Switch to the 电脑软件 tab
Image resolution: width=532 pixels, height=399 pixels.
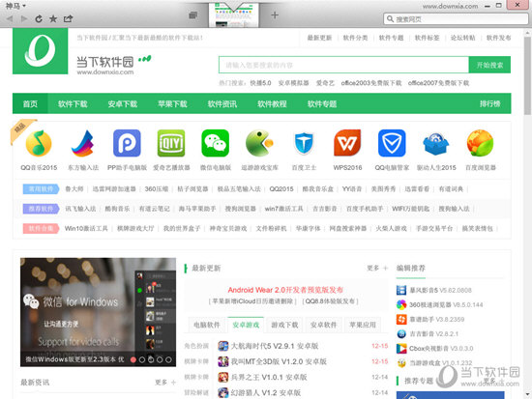(x=207, y=325)
